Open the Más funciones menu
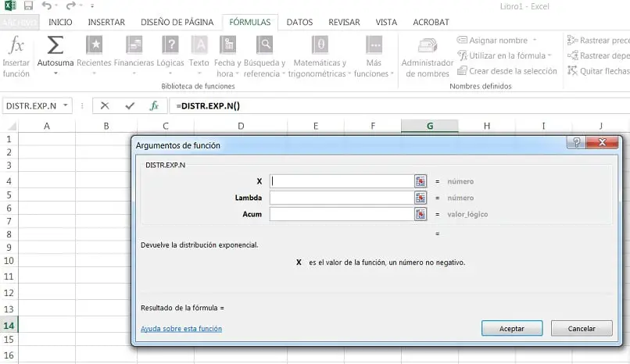 [374, 55]
